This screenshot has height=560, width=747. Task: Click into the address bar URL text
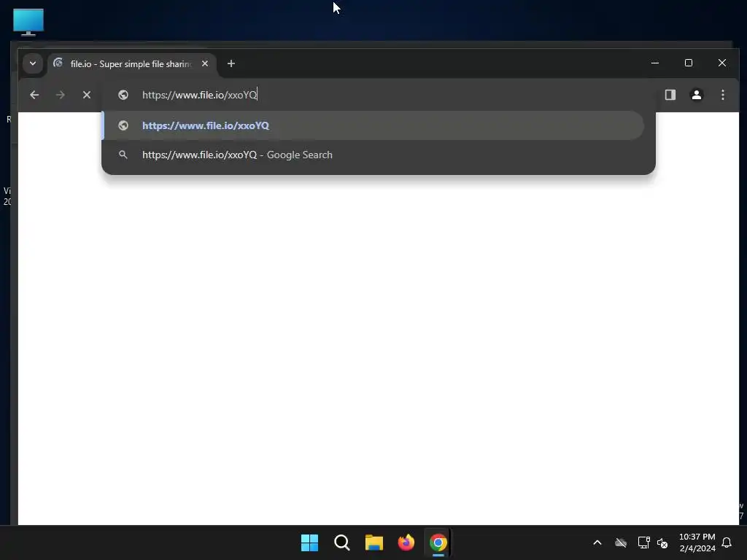point(200,95)
